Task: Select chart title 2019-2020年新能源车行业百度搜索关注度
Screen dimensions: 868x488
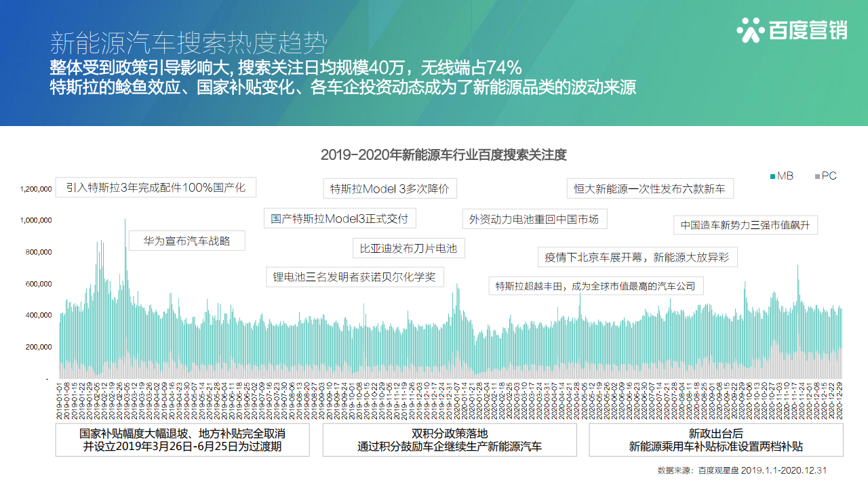Action: tap(443, 155)
